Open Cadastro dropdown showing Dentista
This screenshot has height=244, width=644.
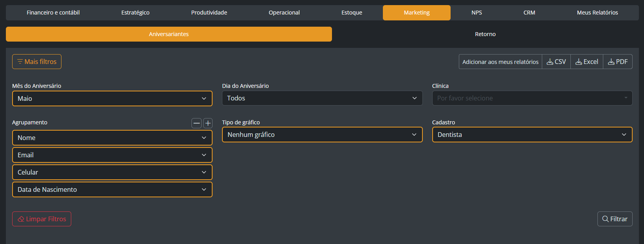coord(532,135)
